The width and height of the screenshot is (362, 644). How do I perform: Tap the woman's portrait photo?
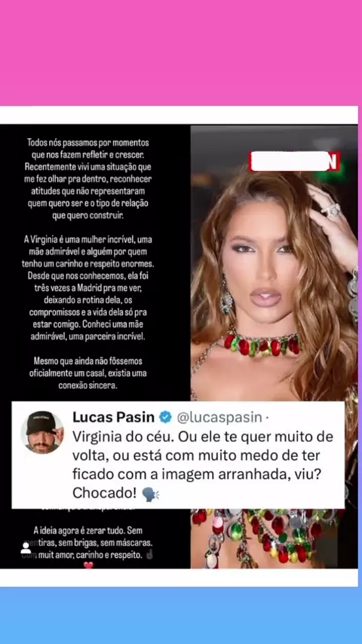click(274, 263)
